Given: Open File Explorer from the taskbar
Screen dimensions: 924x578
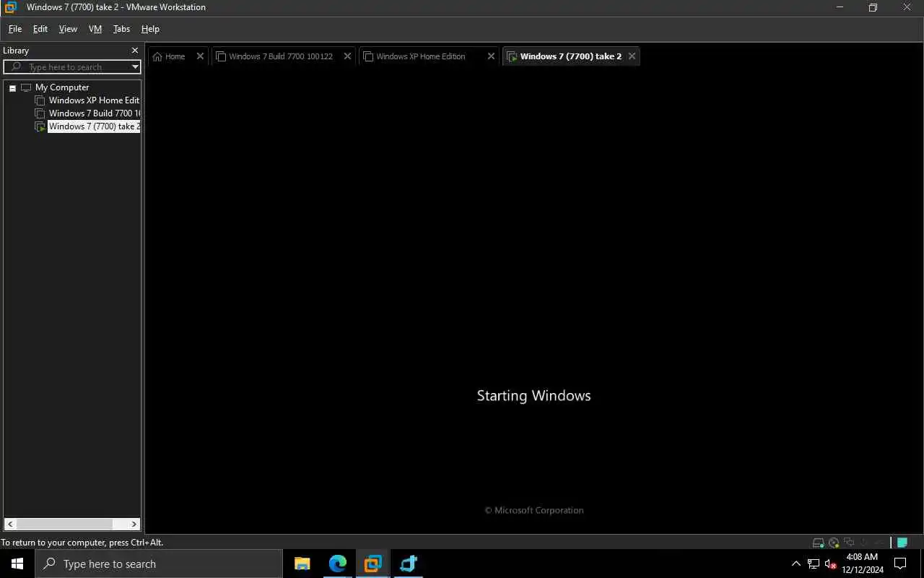Looking at the screenshot, I should click(x=302, y=564).
